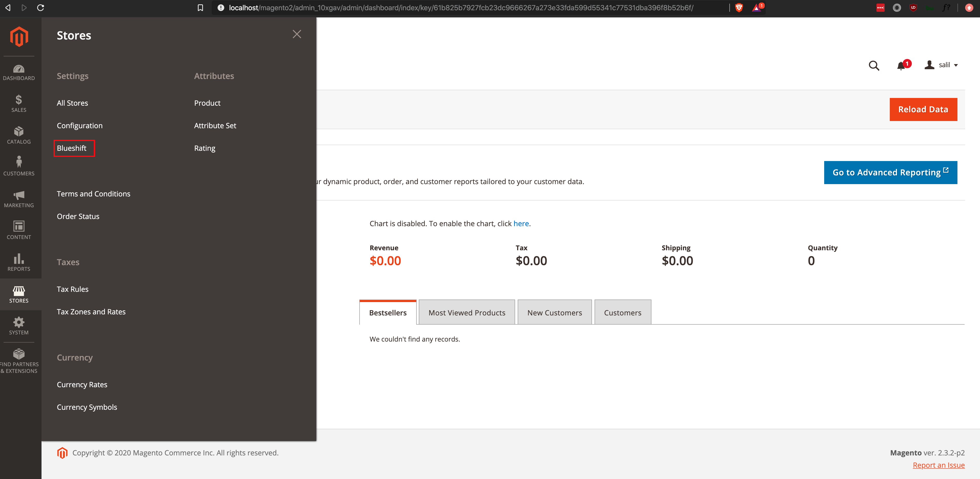980x479 pixels.
Task: Open the Marketing sidebar menu
Action: (19, 199)
